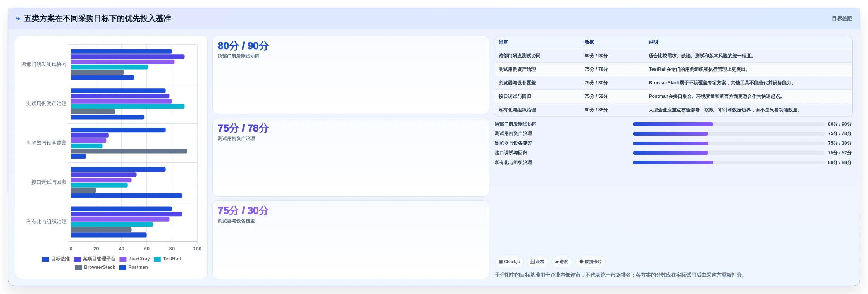The height and width of the screenshot is (294, 868).
Task: Click the Postman bar in 接口调试与回归 group
Action: [x=126, y=196]
